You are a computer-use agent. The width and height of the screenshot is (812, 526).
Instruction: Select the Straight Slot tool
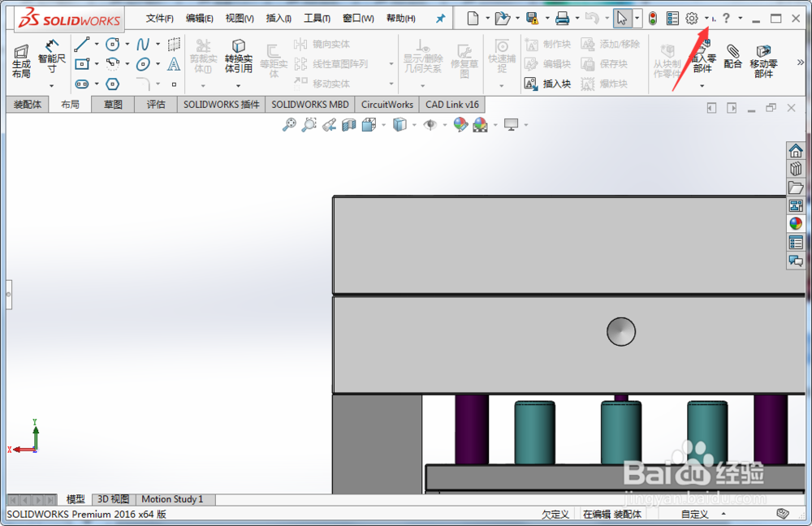(82, 84)
